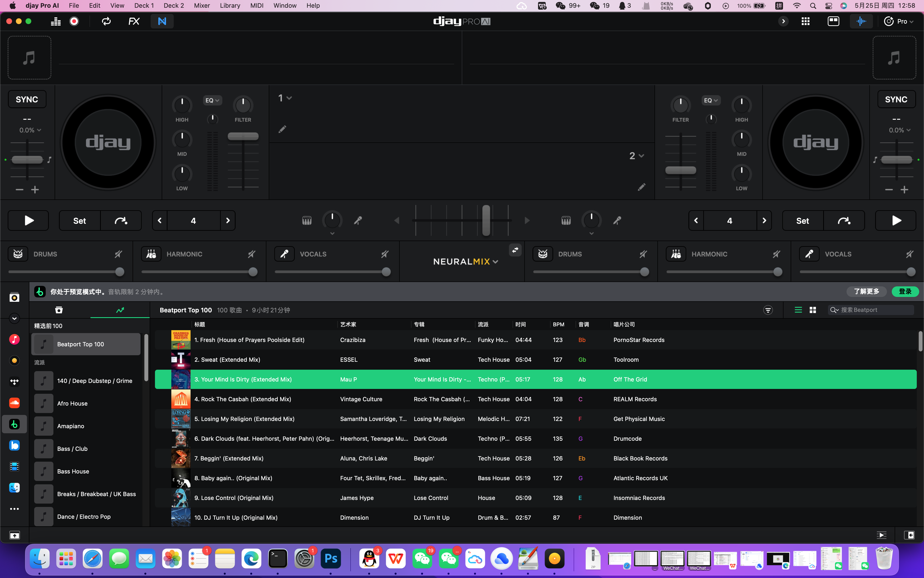Open the deck 1 number dropdown
The image size is (924, 578).
coord(285,98)
